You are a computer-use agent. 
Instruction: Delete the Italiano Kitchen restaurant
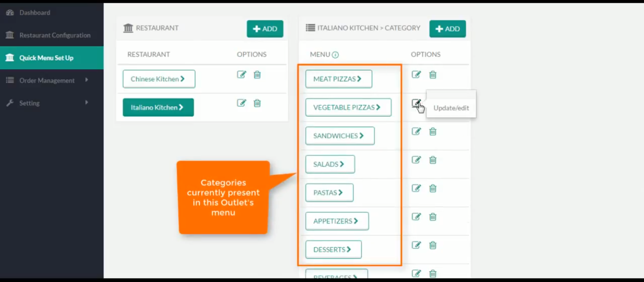click(x=257, y=103)
